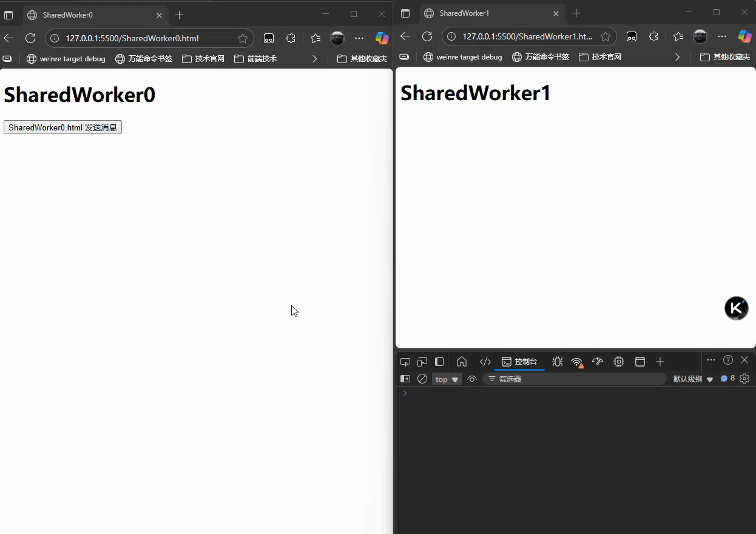Open new tab in SharedWorker0 window

(179, 15)
